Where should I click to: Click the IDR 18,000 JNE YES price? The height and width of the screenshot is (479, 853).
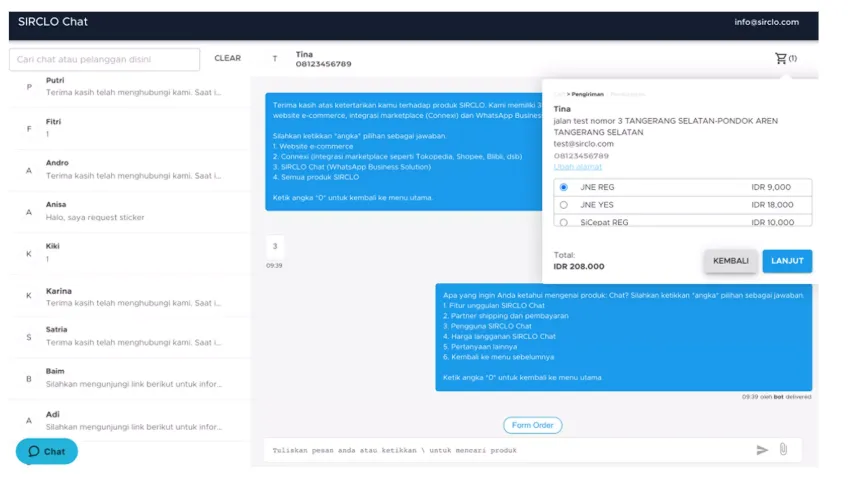click(x=772, y=205)
